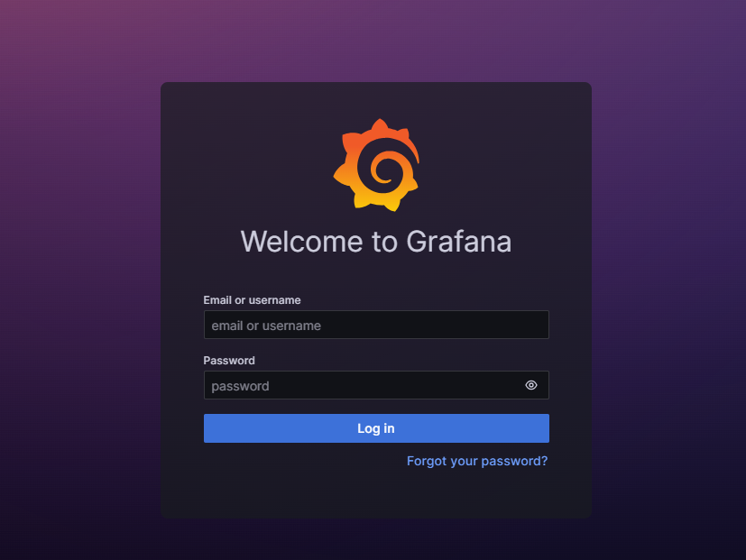The image size is (746, 560).
Task: Click the Email or username label
Action: pyautogui.click(x=253, y=300)
